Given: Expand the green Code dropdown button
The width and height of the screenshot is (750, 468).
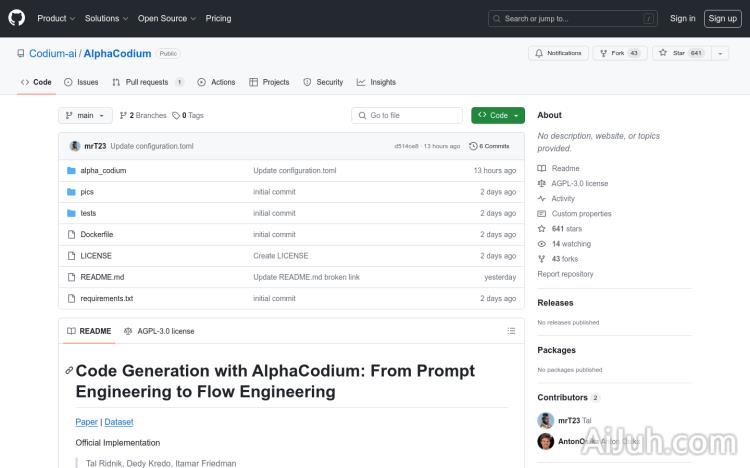Looking at the screenshot, I should tap(498, 116).
